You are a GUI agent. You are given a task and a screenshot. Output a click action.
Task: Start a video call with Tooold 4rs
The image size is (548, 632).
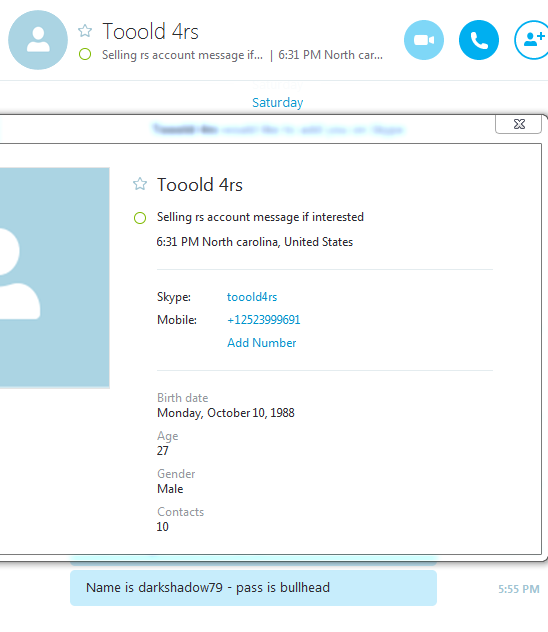(424, 40)
